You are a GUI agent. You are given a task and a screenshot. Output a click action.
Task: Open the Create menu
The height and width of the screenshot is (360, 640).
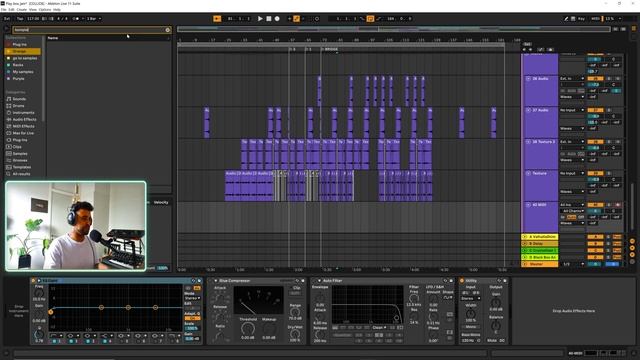coord(22,9)
